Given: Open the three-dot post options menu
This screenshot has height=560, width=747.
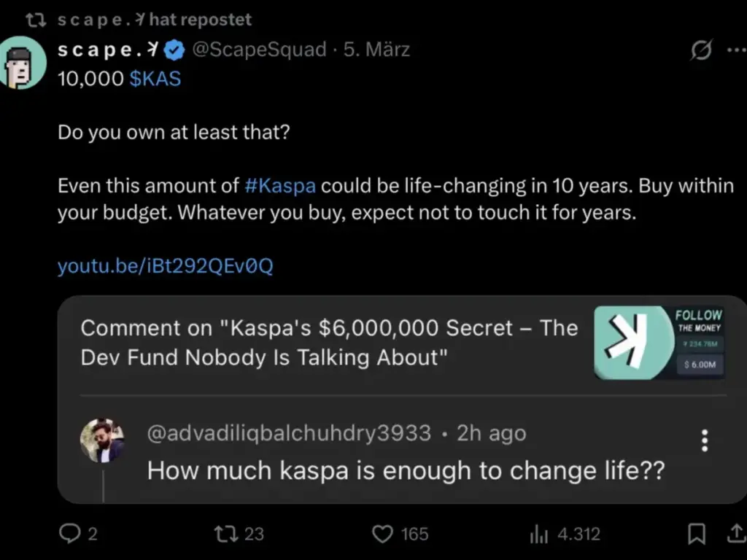Looking at the screenshot, I should tap(735, 50).
